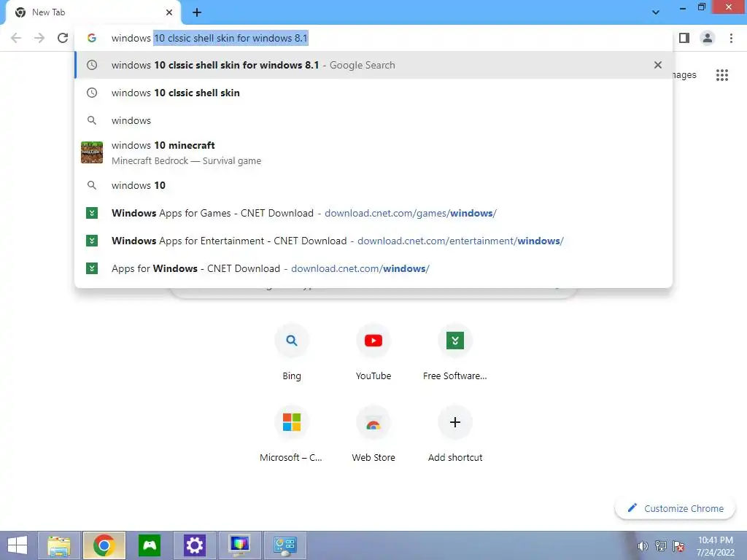Open the Control Panel taskbar icon
Screen dimensions: 747x560
(285, 545)
